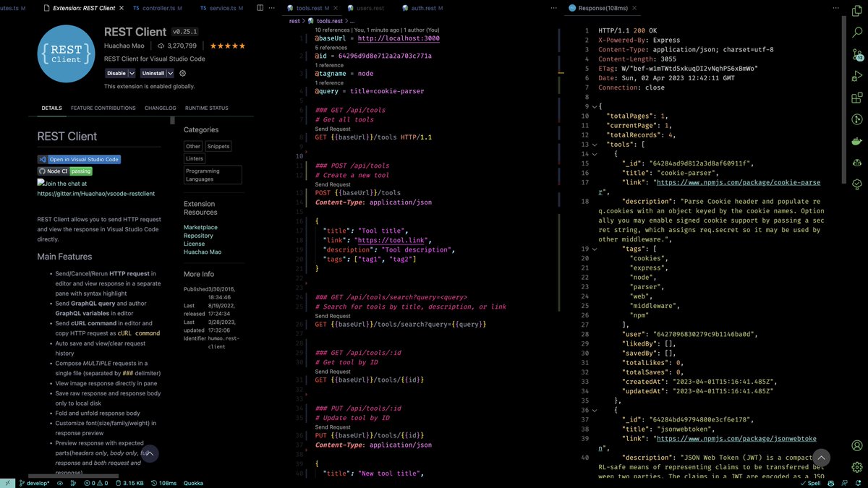Select the Snippets category tag
The height and width of the screenshot is (488, 868).
(218, 146)
